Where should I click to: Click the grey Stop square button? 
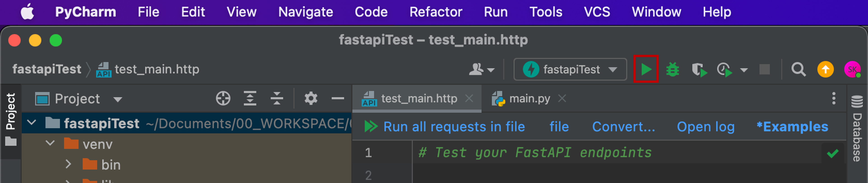coord(764,69)
